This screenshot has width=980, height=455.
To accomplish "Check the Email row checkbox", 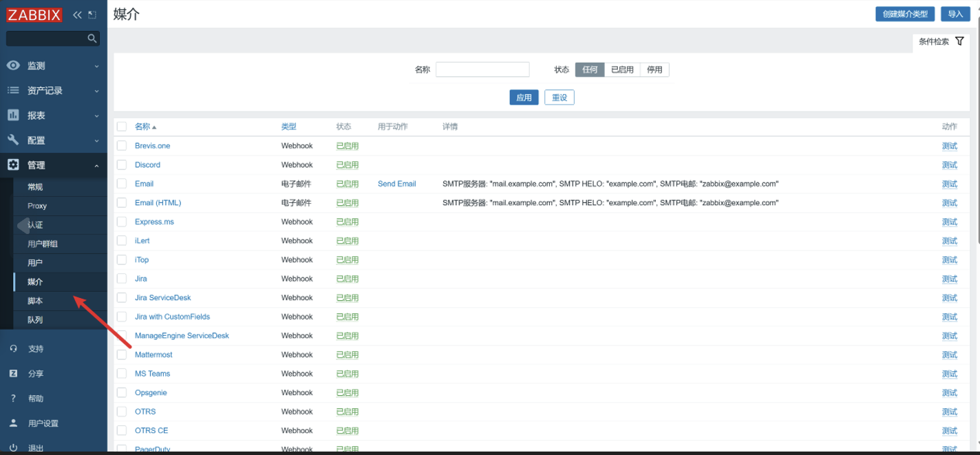I will 122,184.
